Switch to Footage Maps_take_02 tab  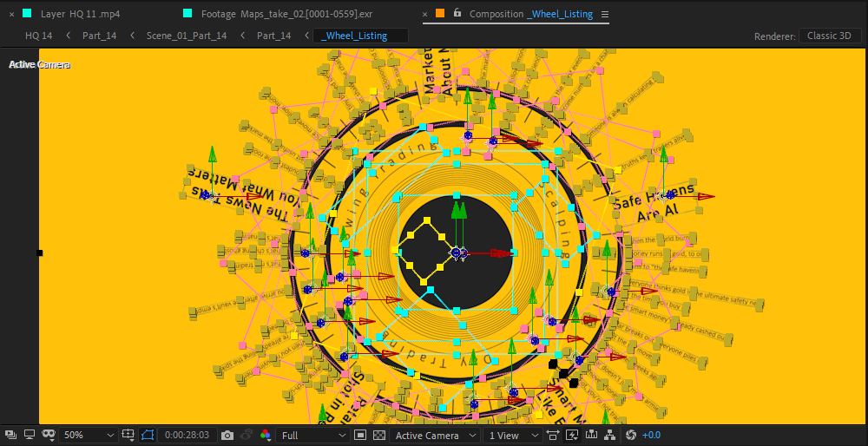click(286, 14)
